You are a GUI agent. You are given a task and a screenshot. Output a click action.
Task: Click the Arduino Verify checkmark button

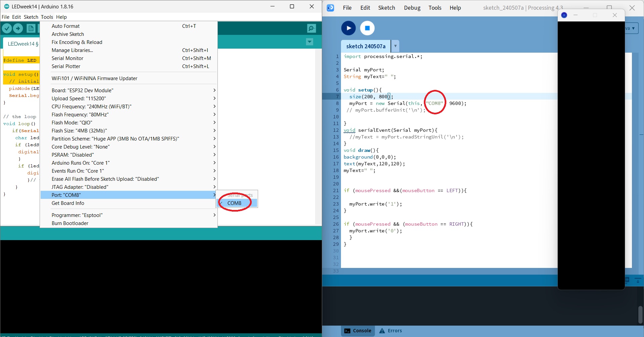[7, 29]
